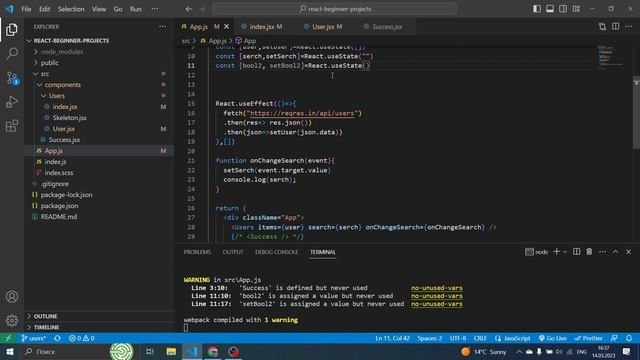Open Run and Debug view

(12, 102)
